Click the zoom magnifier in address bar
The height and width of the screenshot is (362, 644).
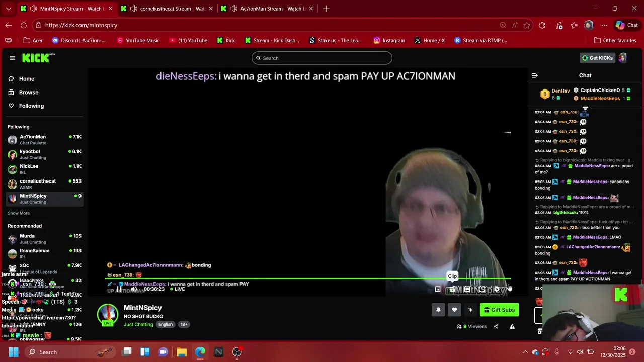(503, 25)
